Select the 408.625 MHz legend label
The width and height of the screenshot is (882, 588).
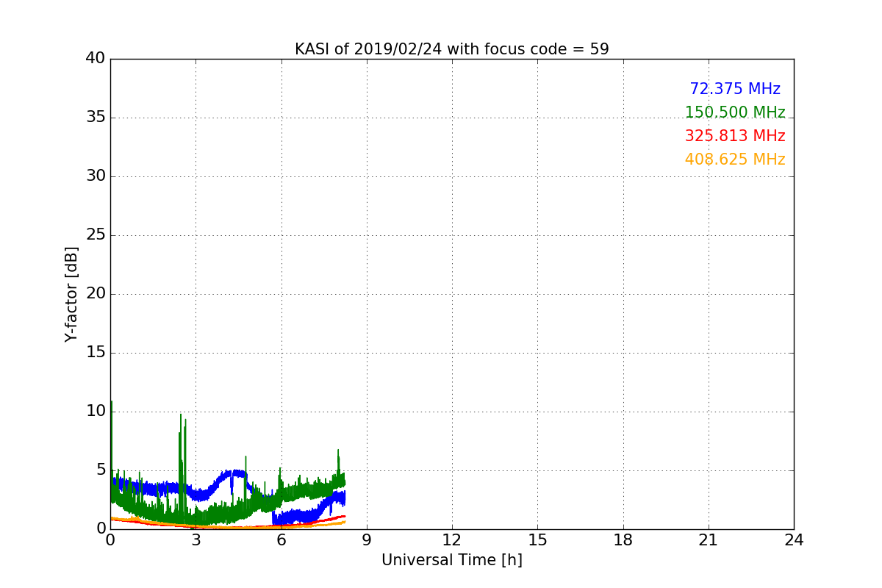click(x=735, y=159)
